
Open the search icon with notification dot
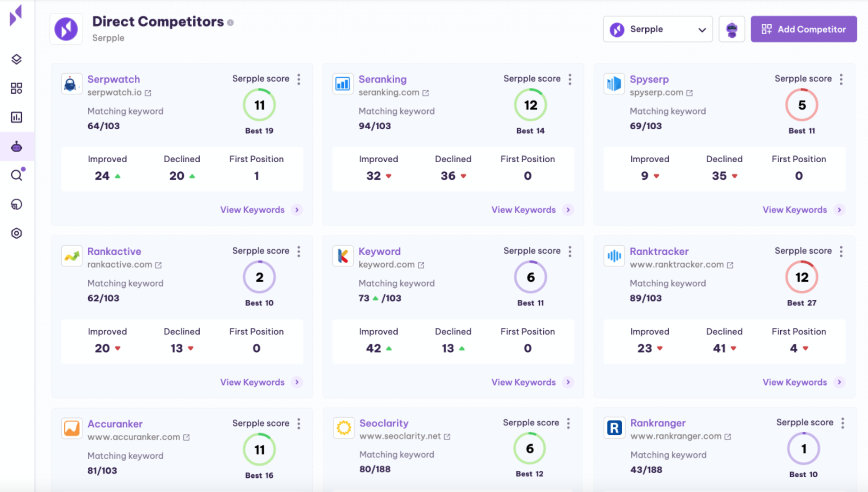17,174
